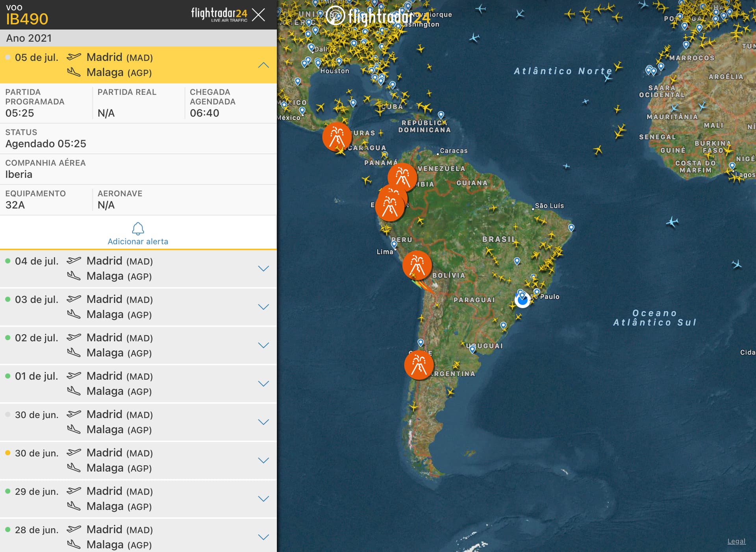Click the Adicionar alerta link
Screen dimensions: 756x552
pos(138,241)
